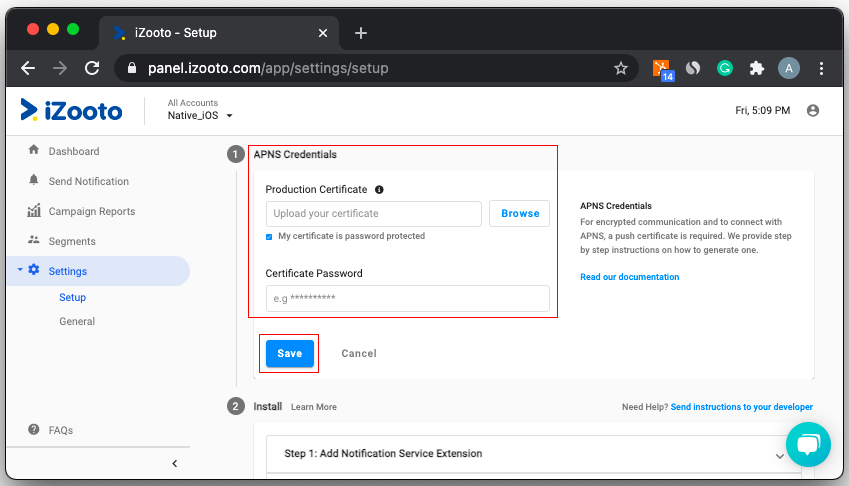
Task: Click the Grammarly extension icon
Action: pyautogui.click(x=724, y=68)
